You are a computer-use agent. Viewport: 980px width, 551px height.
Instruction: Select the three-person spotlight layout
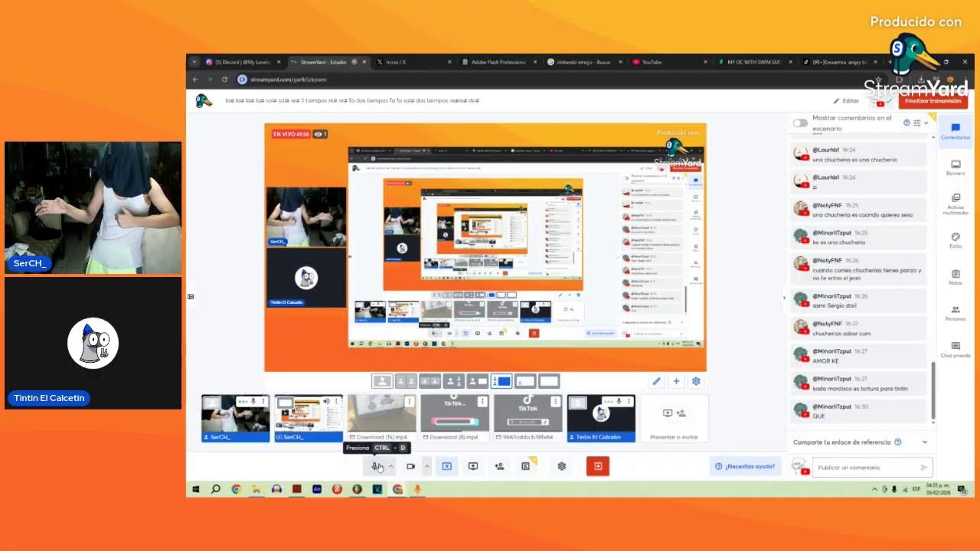453,381
